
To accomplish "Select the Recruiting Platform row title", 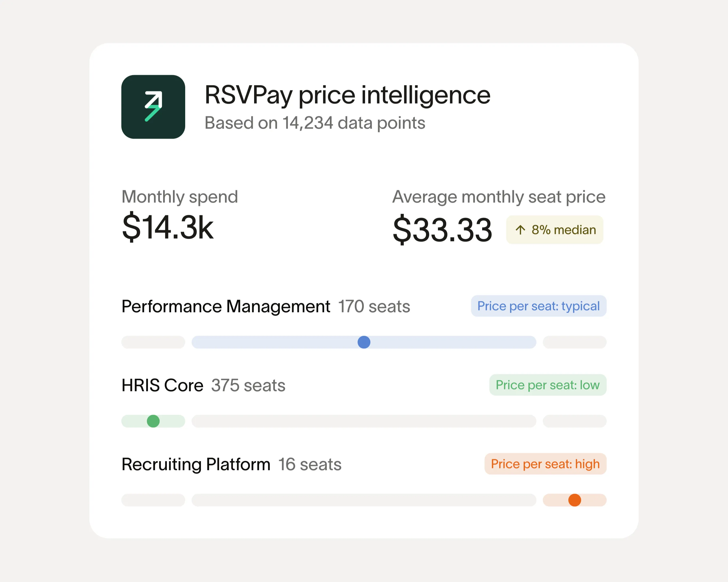I will (196, 464).
